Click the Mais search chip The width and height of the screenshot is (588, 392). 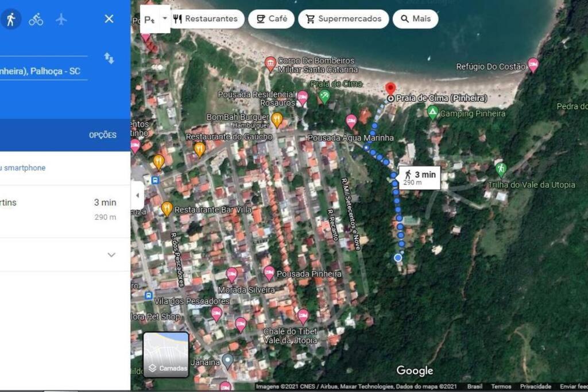coord(416,19)
